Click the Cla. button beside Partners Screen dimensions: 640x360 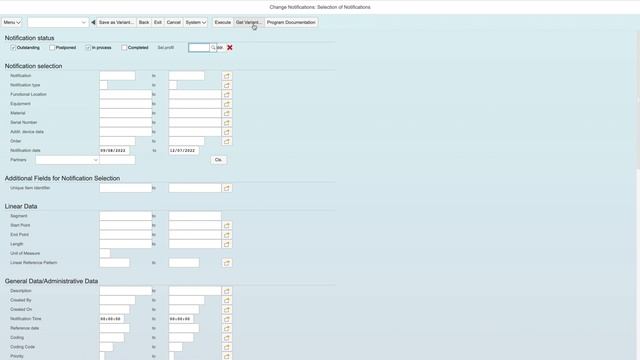coord(218,160)
